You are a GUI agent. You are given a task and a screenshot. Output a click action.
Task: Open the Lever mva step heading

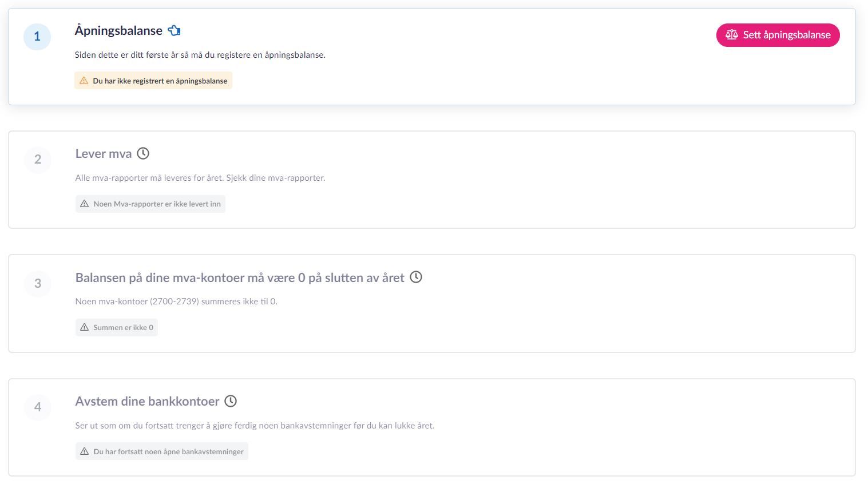tap(104, 154)
